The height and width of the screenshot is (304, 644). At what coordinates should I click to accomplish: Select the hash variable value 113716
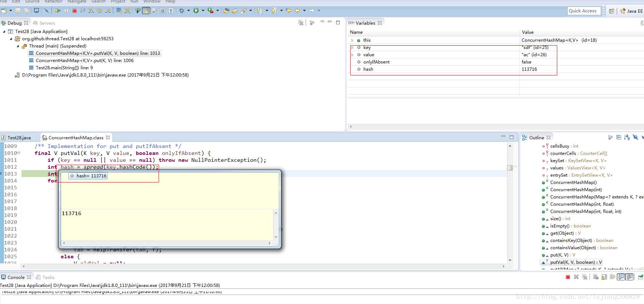click(x=529, y=69)
